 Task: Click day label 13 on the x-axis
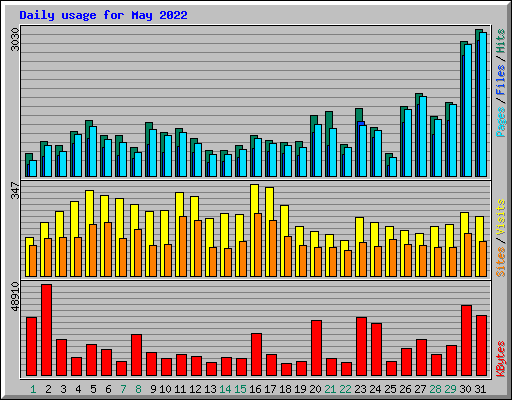(x=210, y=389)
